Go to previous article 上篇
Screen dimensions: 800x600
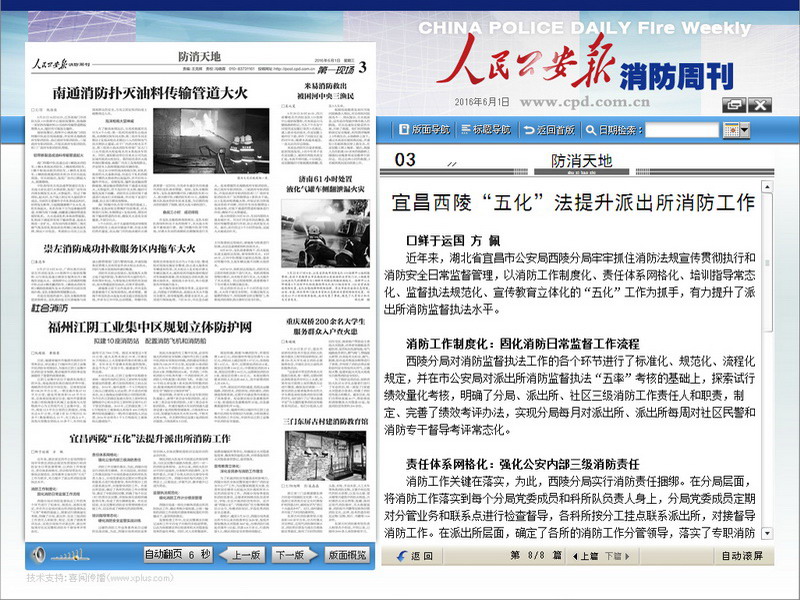point(585,556)
